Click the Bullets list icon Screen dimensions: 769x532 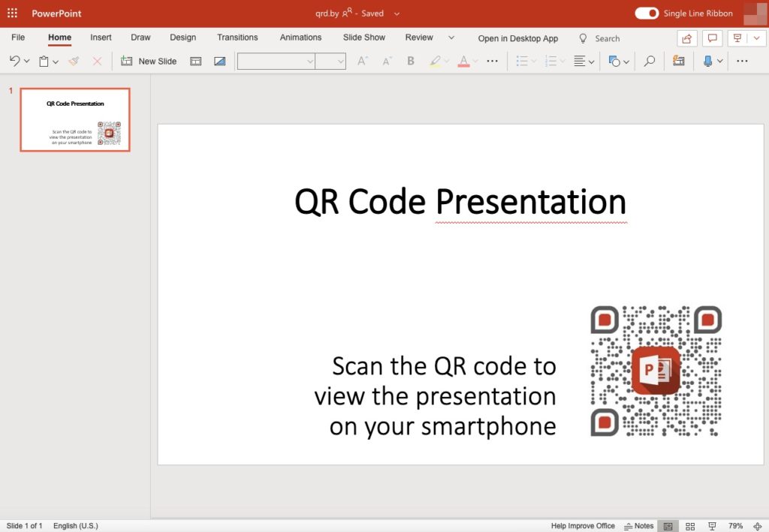[522, 62]
